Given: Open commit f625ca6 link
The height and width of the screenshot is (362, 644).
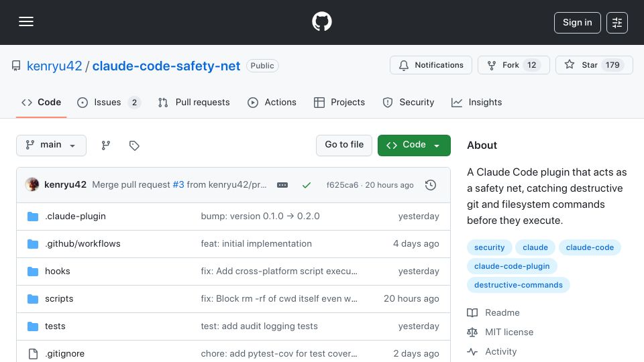Looking at the screenshot, I should point(342,185).
